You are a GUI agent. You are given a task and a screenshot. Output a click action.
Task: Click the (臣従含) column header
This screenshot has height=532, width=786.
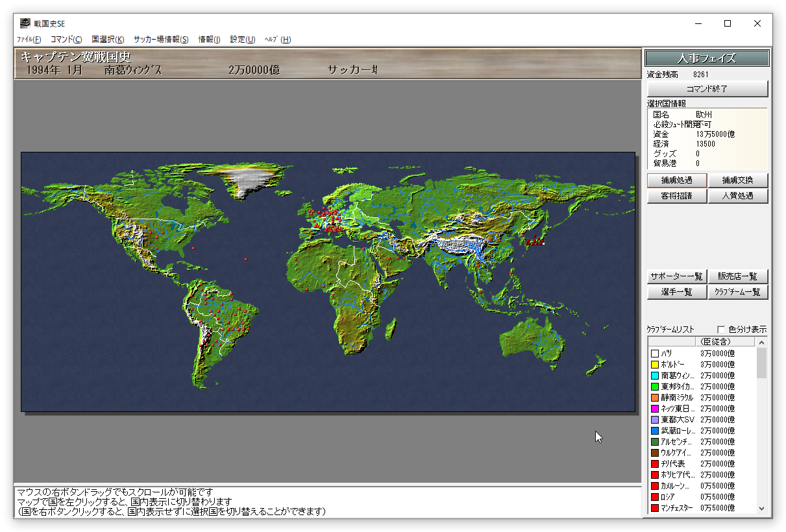716,341
